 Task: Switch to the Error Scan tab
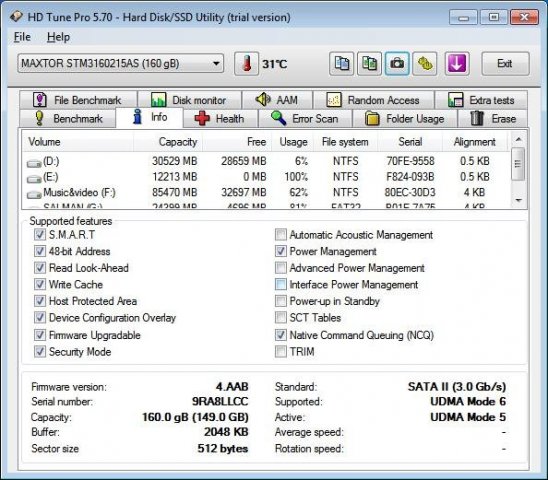point(305,119)
